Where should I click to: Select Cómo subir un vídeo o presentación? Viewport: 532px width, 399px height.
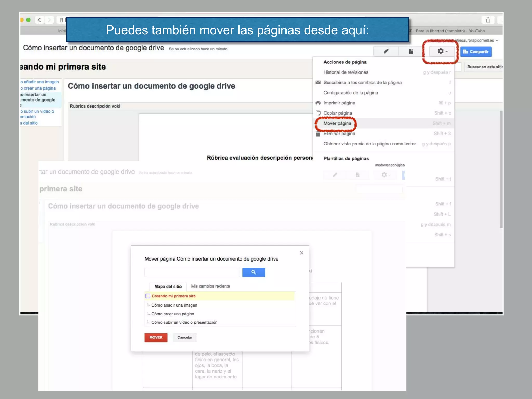tap(184, 322)
